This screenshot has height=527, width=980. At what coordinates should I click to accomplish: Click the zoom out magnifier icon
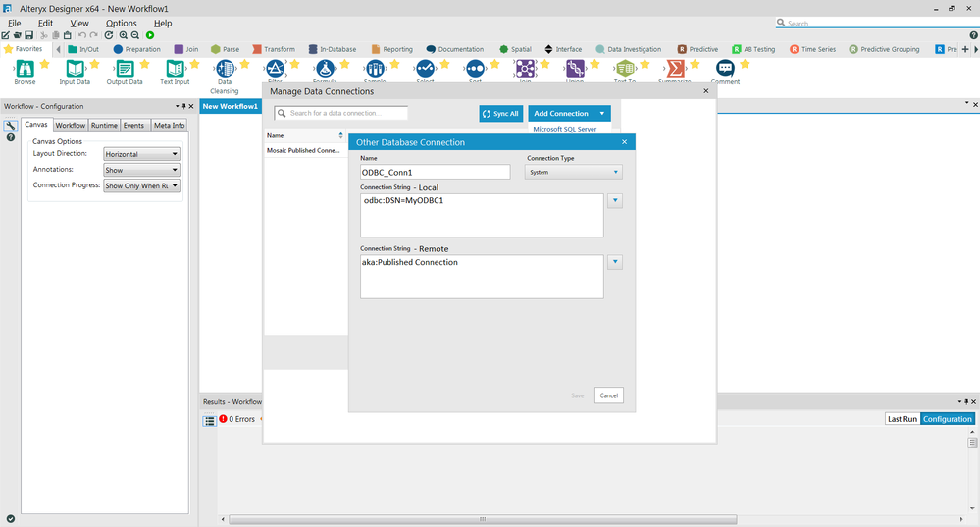tap(135, 35)
